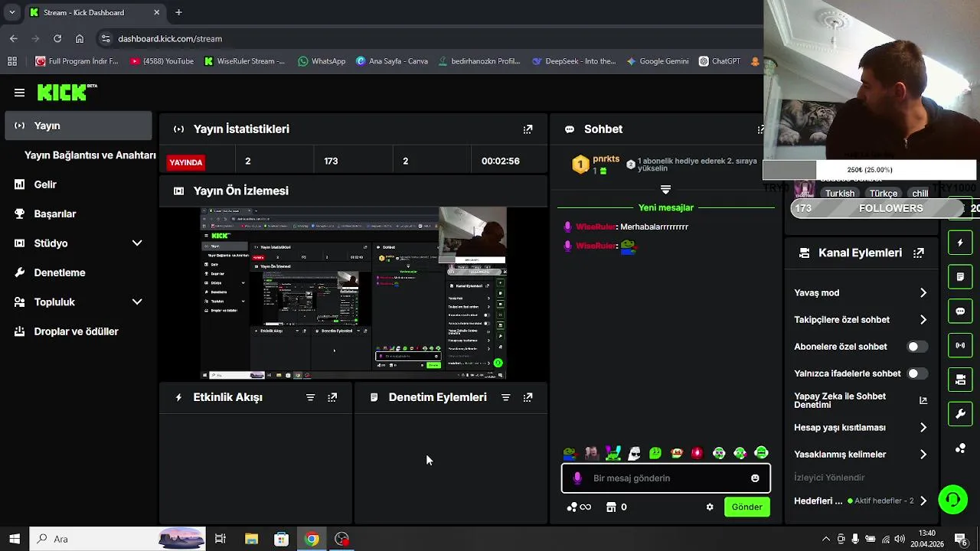The height and width of the screenshot is (551, 980).
Task: Pop out the Denetim Eylemleri panel
Action: coord(528,397)
